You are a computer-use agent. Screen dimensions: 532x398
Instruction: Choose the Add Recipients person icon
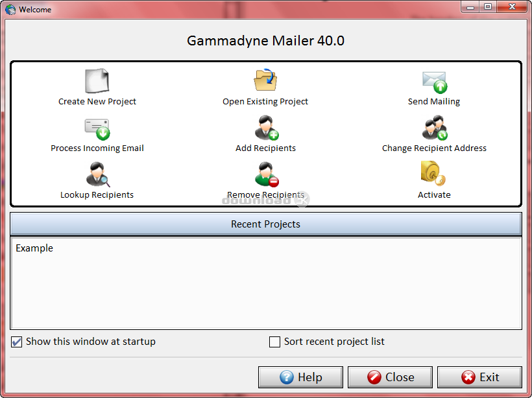[x=267, y=128]
